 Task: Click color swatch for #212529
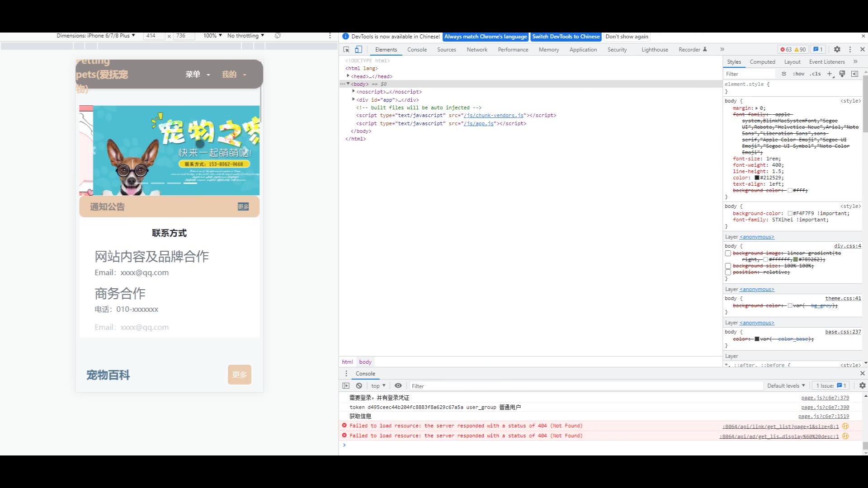(757, 178)
